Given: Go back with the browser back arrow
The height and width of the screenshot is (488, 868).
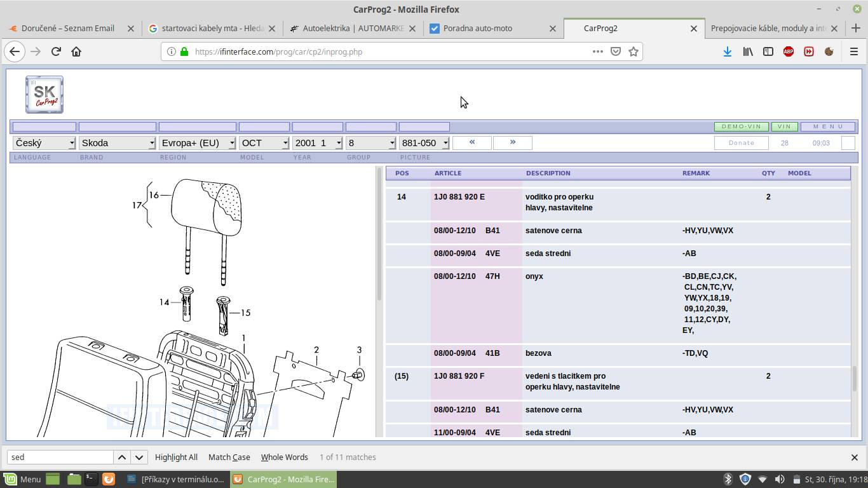Looking at the screenshot, I should pos(15,51).
